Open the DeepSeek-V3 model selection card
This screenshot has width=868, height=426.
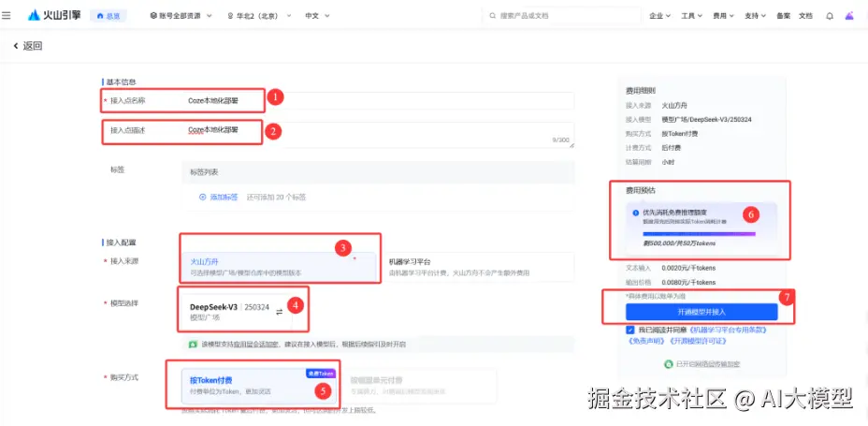[x=238, y=312]
